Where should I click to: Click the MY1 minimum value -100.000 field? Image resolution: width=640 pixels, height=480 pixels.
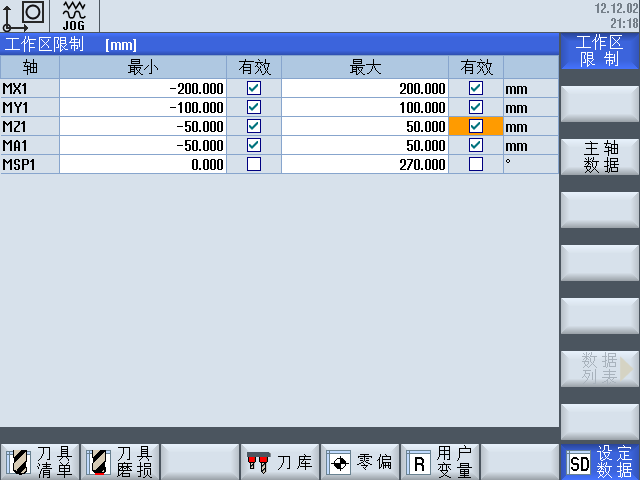click(143, 107)
